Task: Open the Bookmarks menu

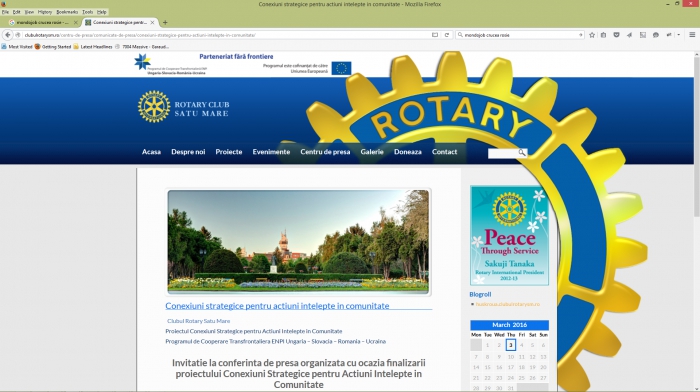Action: pos(67,12)
